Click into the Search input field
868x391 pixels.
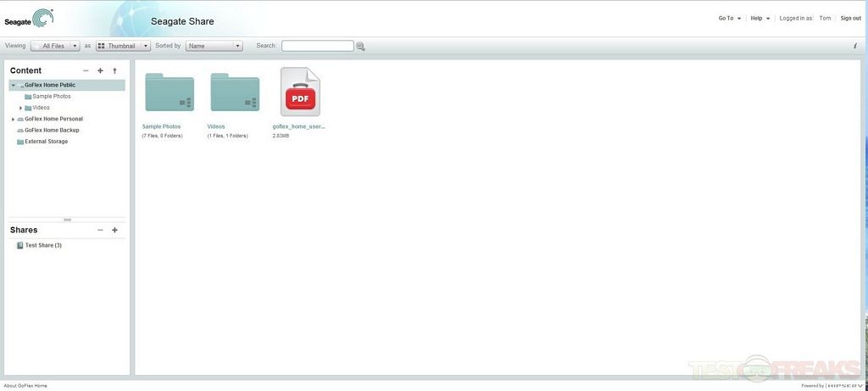(x=317, y=46)
